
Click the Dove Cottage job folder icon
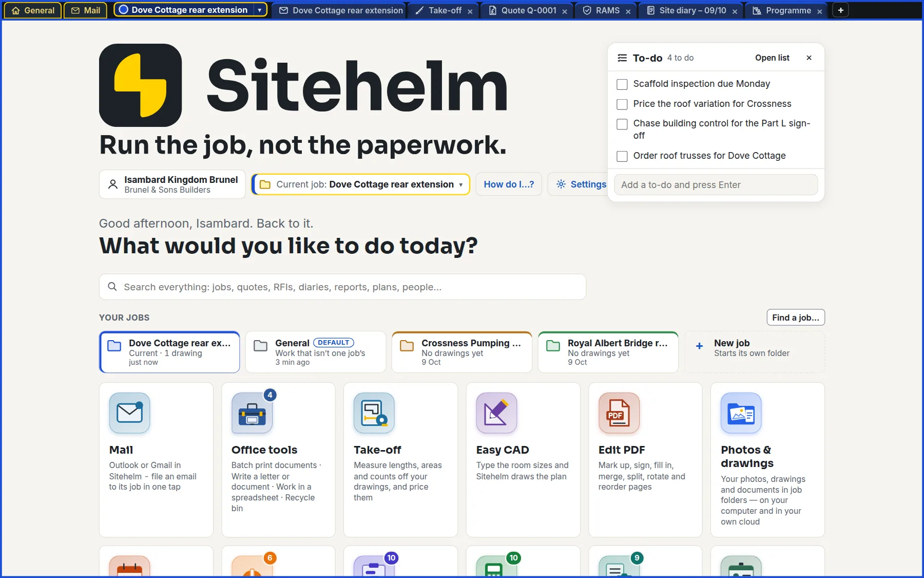[114, 346]
